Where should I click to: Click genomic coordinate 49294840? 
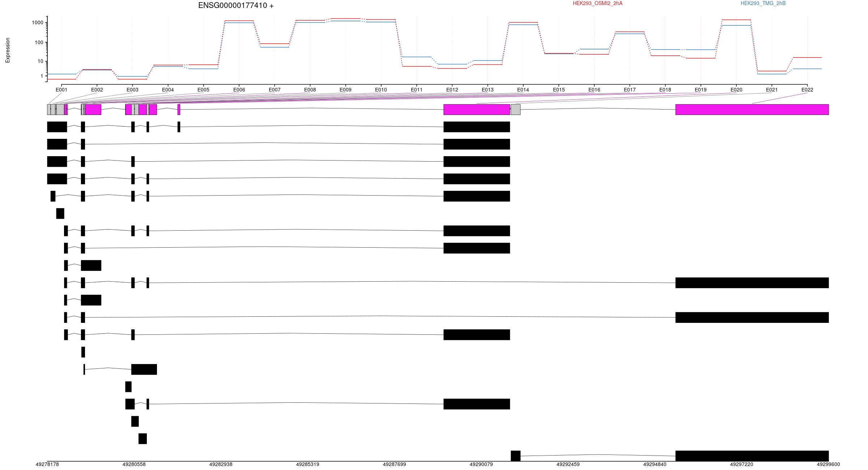(655, 464)
